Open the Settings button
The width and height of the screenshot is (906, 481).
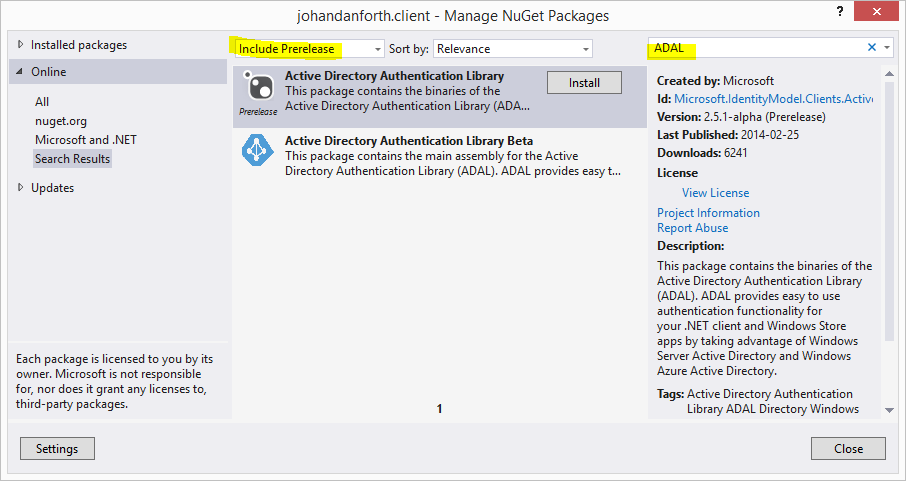(57, 449)
